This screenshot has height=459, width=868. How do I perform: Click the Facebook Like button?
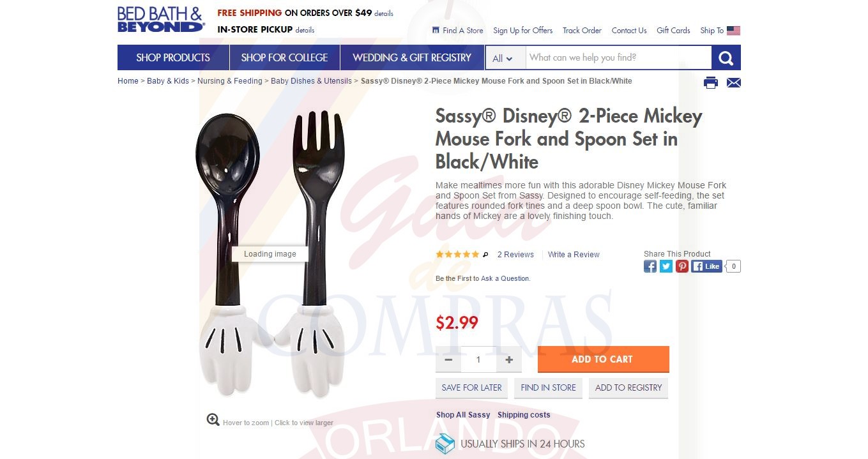[x=706, y=266]
